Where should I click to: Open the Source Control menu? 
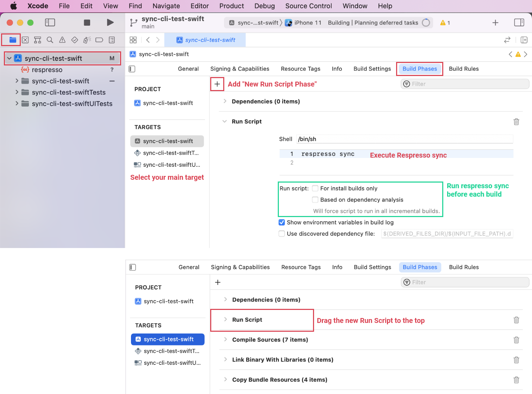(308, 6)
